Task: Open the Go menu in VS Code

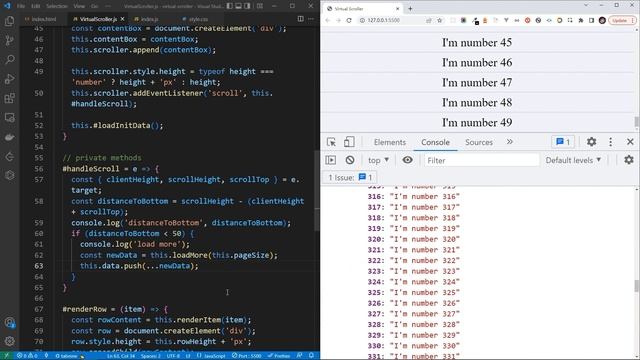Action: pos(94,6)
